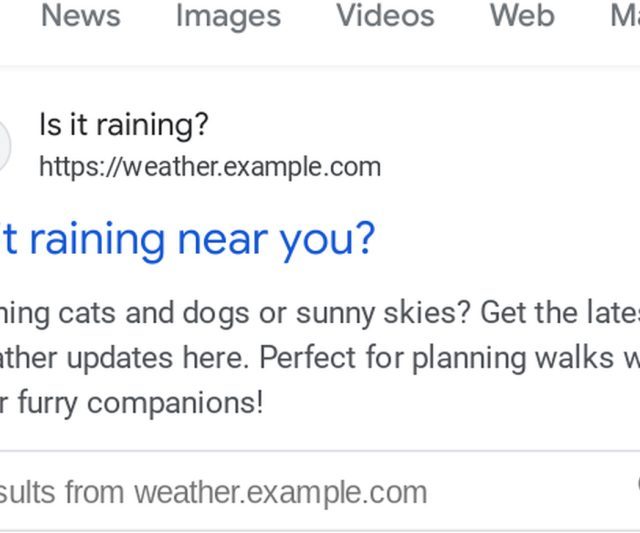Click the partial icon right of results-from row
640x533 pixels.
(x=638, y=486)
